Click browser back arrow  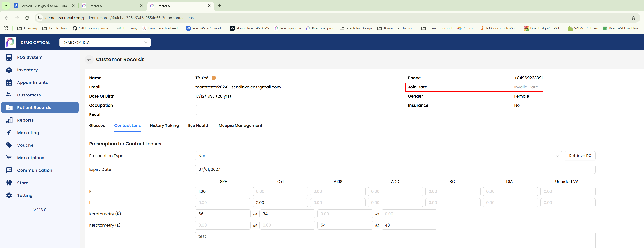[x=7, y=18]
